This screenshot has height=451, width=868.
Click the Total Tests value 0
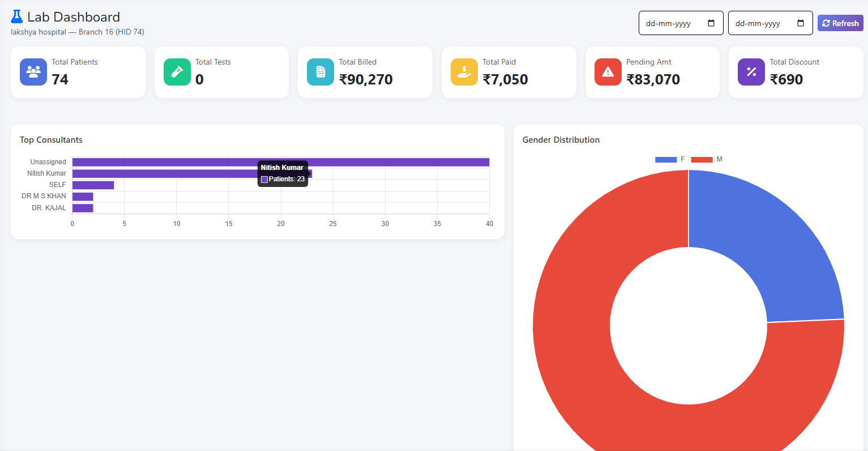point(199,79)
